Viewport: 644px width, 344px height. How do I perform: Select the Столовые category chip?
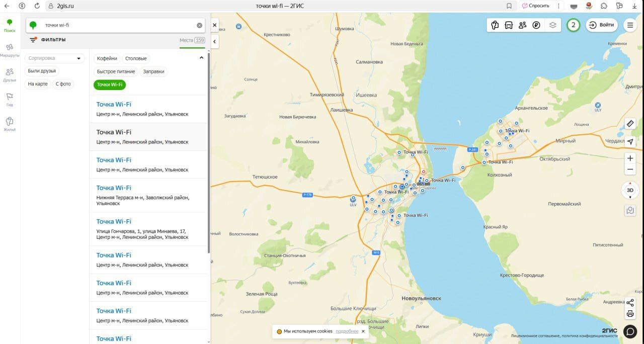[136, 58]
